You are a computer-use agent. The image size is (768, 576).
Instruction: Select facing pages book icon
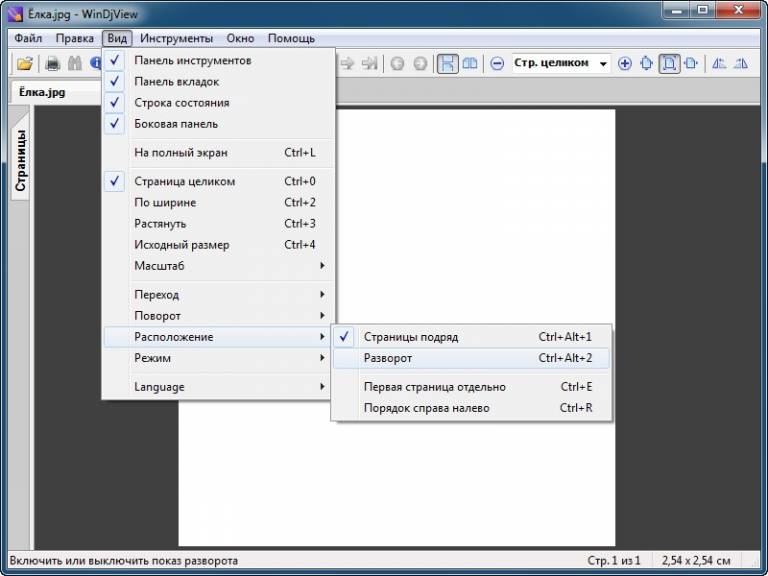point(470,64)
